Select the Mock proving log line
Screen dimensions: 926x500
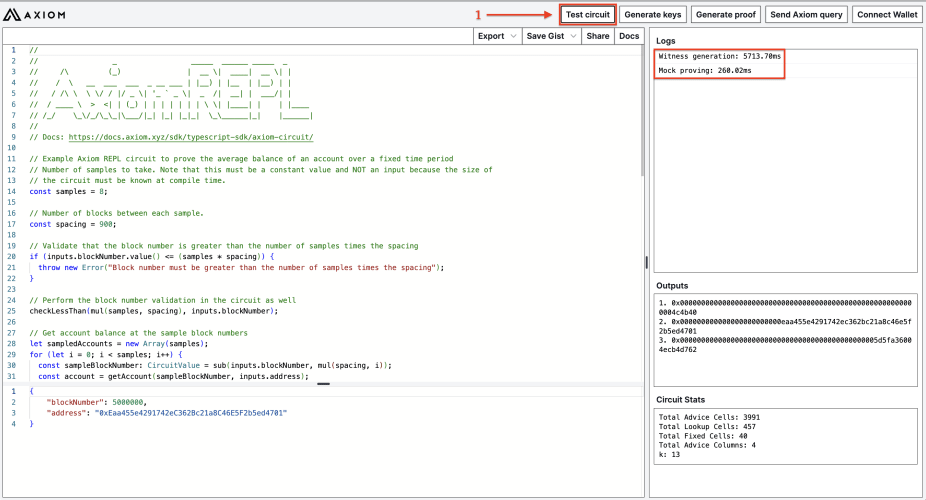705,70
